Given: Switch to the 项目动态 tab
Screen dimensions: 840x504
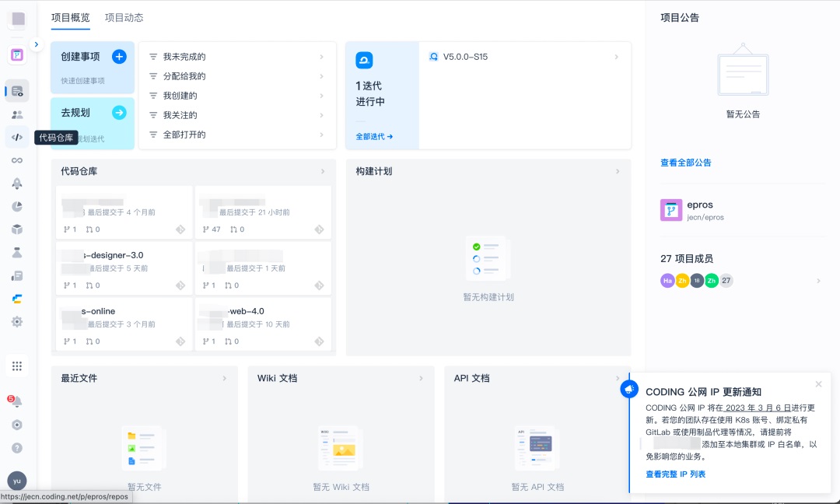Looking at the screenshot, I should click(124, 18).
